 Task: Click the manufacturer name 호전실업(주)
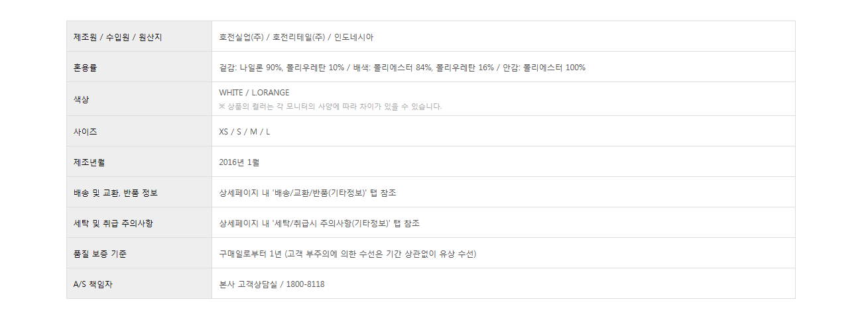[241, 37]
